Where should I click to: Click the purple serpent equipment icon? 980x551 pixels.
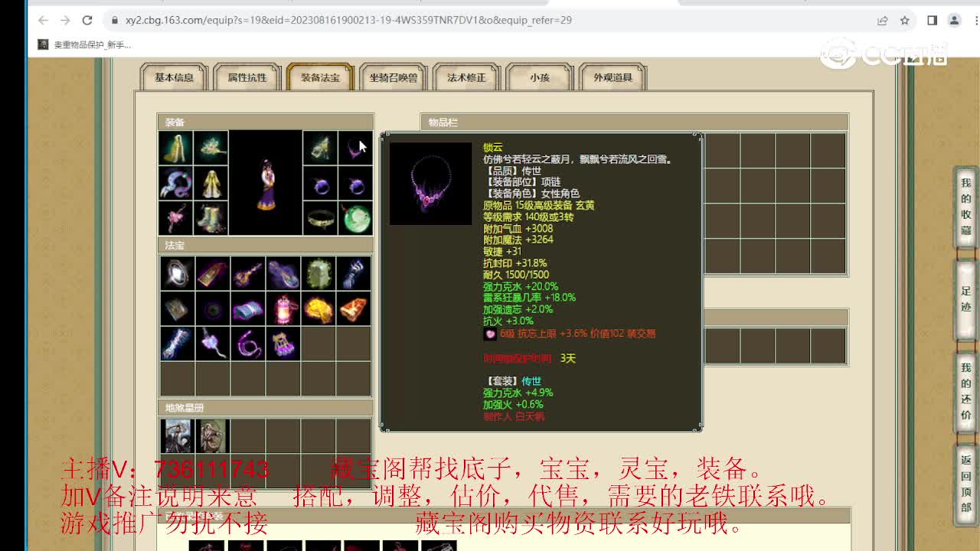[x=175, y=183]
